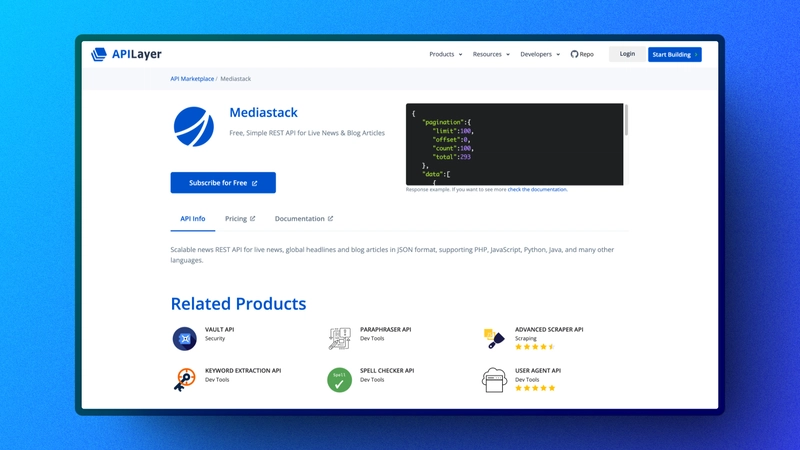This screenshot has height=450, width=800.
Task: Click Subscribe for Free button
Action: tap(223, 183)
